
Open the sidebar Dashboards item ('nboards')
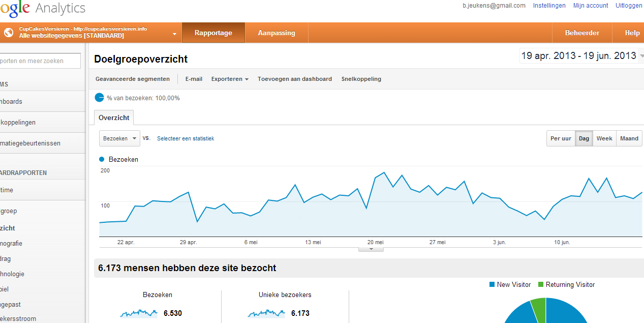[x=43, y=101]
